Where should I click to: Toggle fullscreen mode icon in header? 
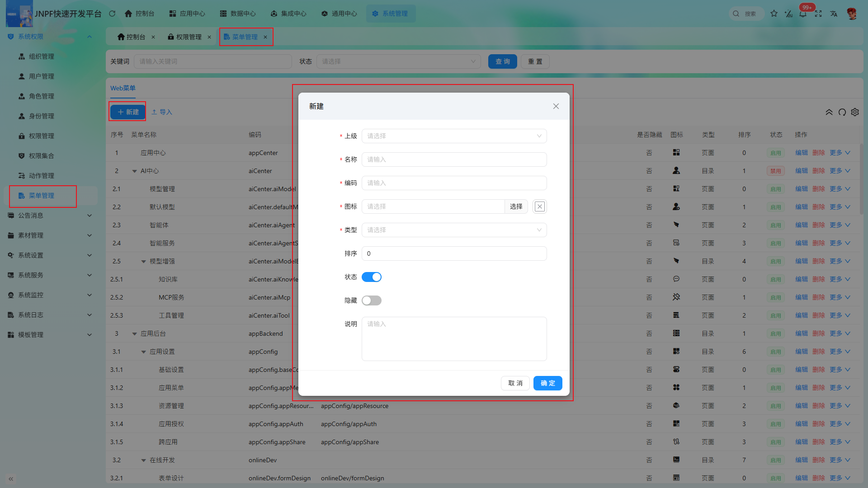point(818,14)
